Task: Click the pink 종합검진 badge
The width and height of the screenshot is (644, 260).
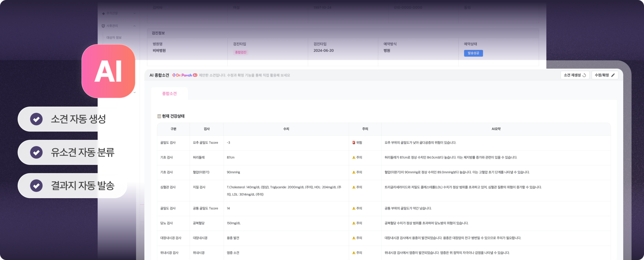Action: [x=240, y=52]
